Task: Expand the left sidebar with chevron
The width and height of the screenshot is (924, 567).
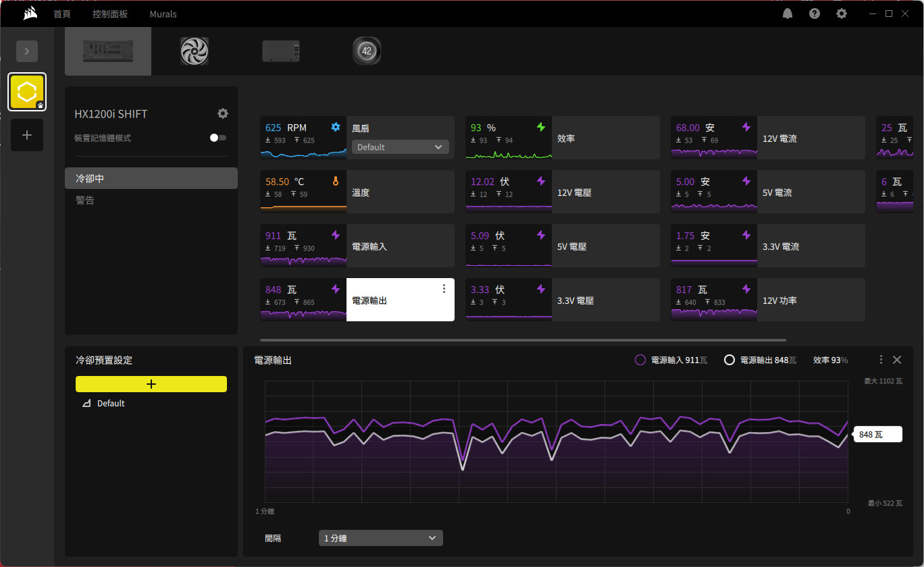Action: pyautogui.click(x=27, y=51)
